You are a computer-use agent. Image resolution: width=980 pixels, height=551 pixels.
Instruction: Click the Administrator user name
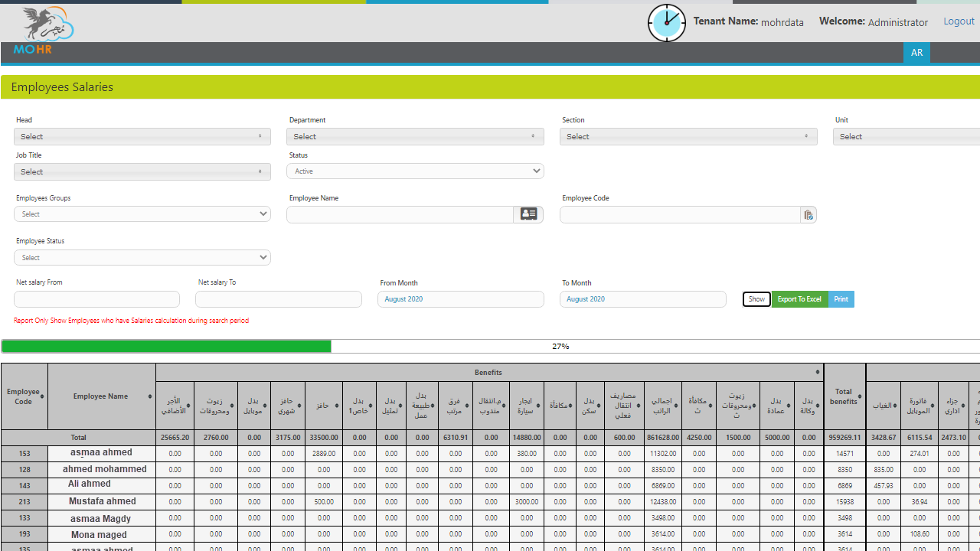click(898, 22)
